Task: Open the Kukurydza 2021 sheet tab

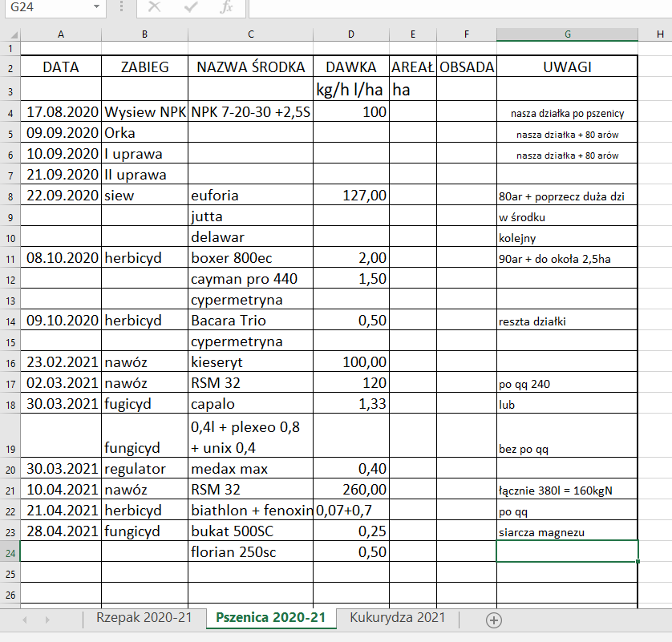Action: pyautogui.click(x=397, y=618)
